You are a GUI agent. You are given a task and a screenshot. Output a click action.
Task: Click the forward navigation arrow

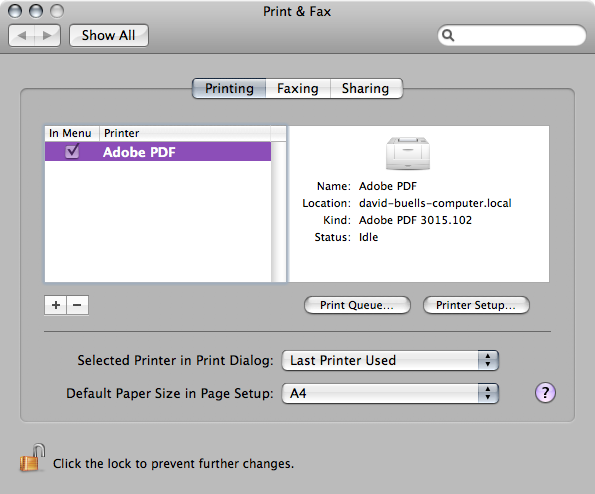coord(47,36)
